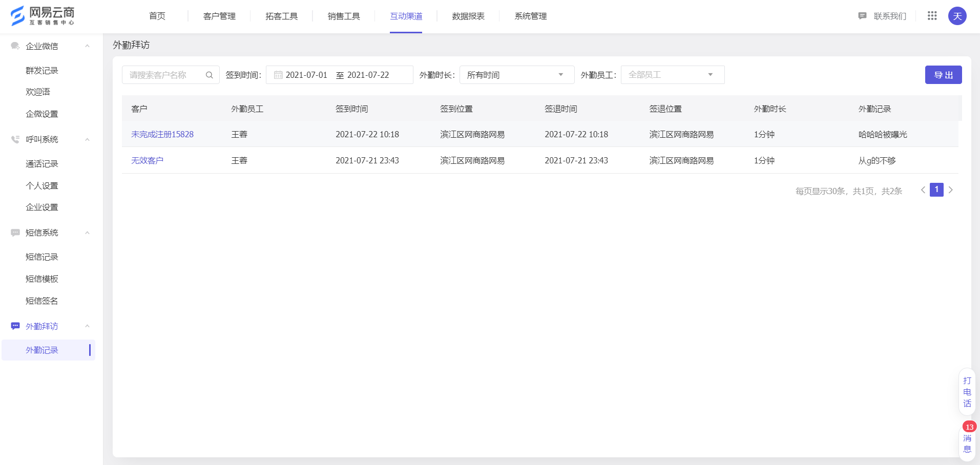Viewport: 980px width, 465px height.
Task: Open the 天 user avatar menu
Action: pyautogui.click(x=957, y=16)
